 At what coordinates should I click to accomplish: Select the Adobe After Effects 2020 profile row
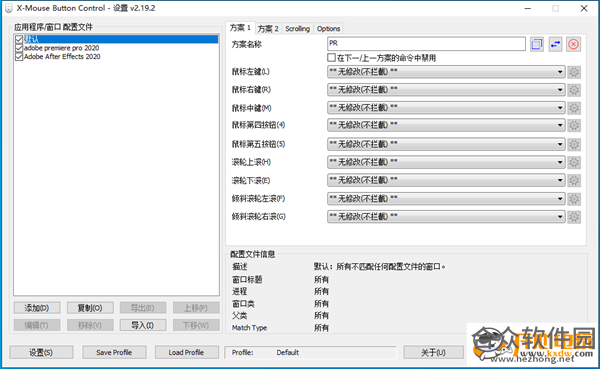coord(116,57)
